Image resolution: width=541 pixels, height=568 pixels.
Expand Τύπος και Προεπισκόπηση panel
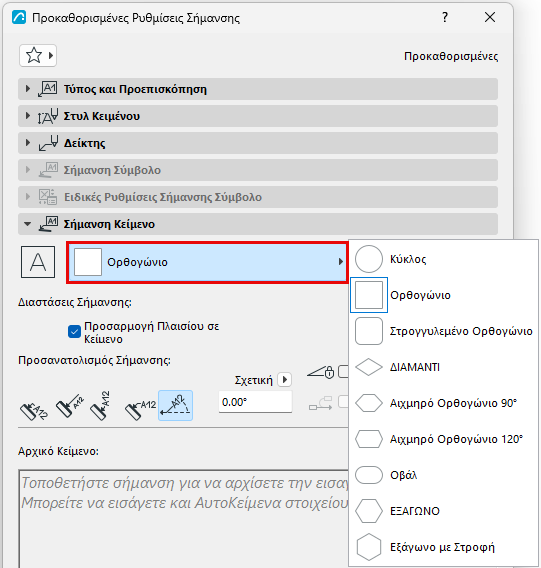tap(258, 89)
